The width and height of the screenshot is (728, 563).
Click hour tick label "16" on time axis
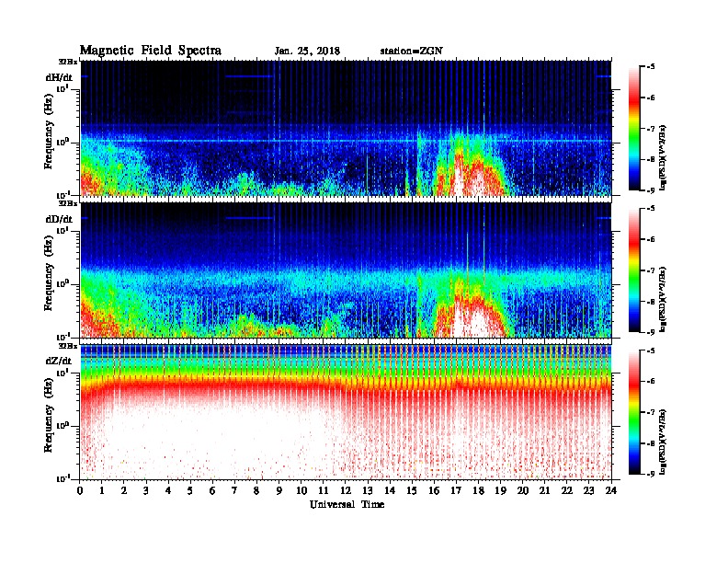[x=434, y=490]
